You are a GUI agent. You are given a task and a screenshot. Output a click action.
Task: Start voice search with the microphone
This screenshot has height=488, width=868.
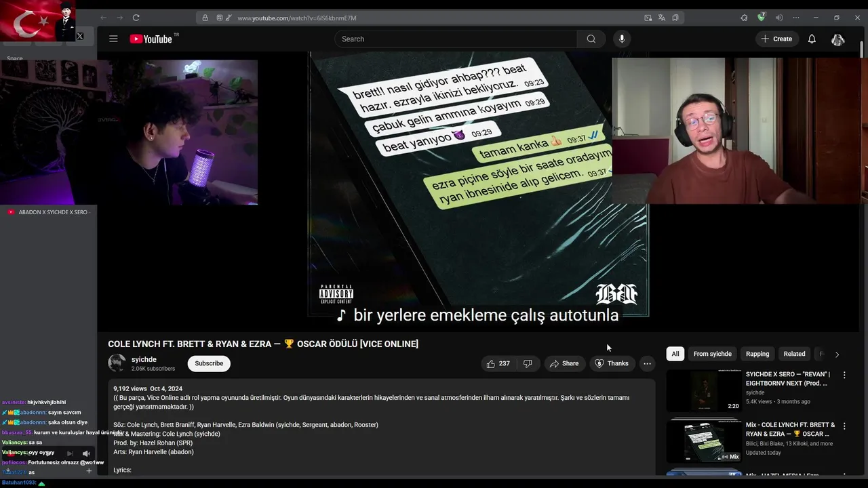tap(622, 39)
